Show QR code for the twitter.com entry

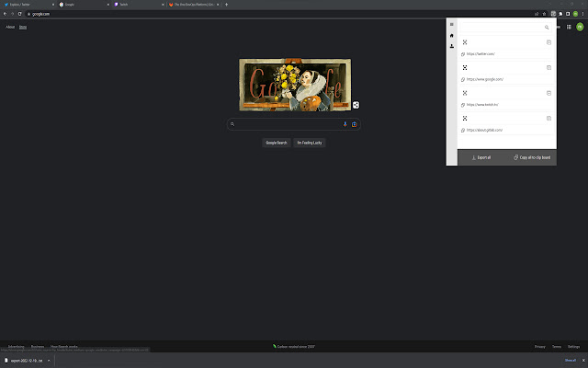click(465, 42)
